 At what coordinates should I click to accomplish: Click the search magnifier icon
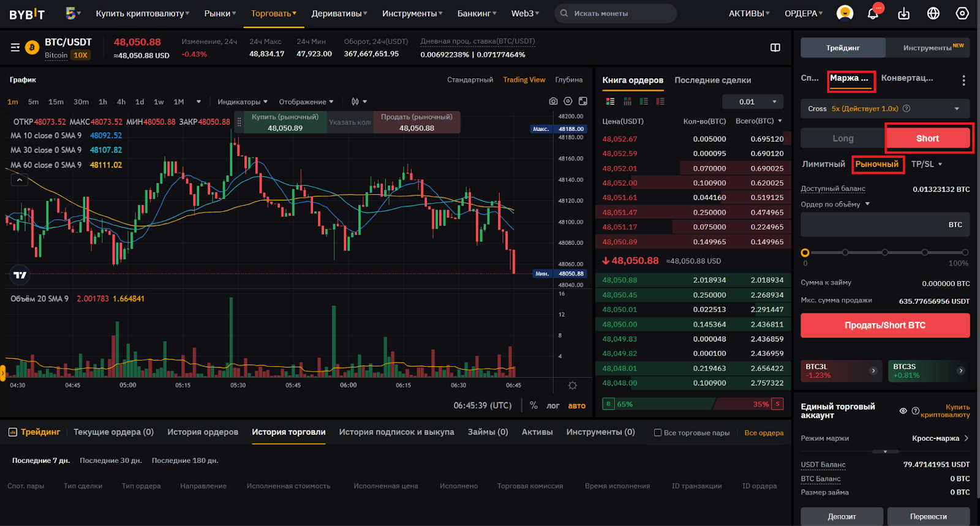pyautogui.click(x=564, y=13)
